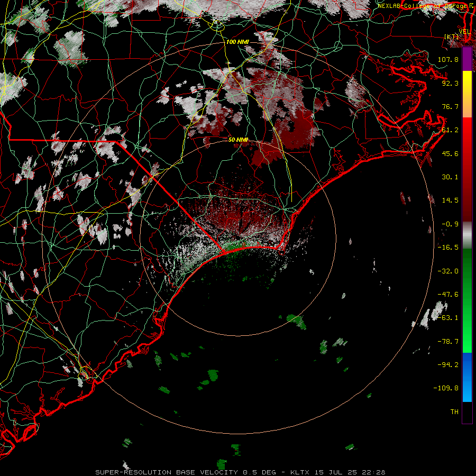Click the 14.5 legend value

[x=450, y=200]
